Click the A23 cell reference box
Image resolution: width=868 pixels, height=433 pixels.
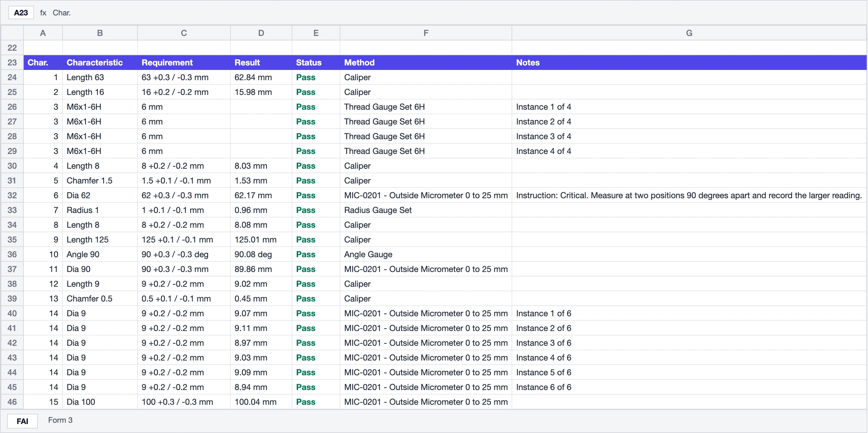[x=21, y=13]
